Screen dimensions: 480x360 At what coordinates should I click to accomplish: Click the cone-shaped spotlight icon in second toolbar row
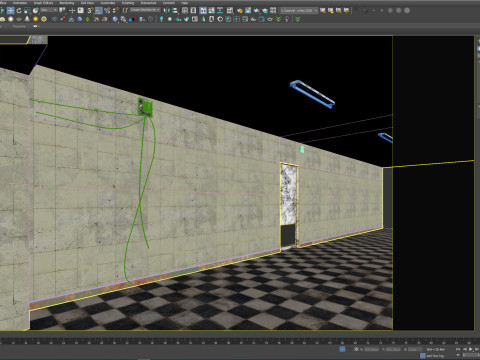[27, 19]
